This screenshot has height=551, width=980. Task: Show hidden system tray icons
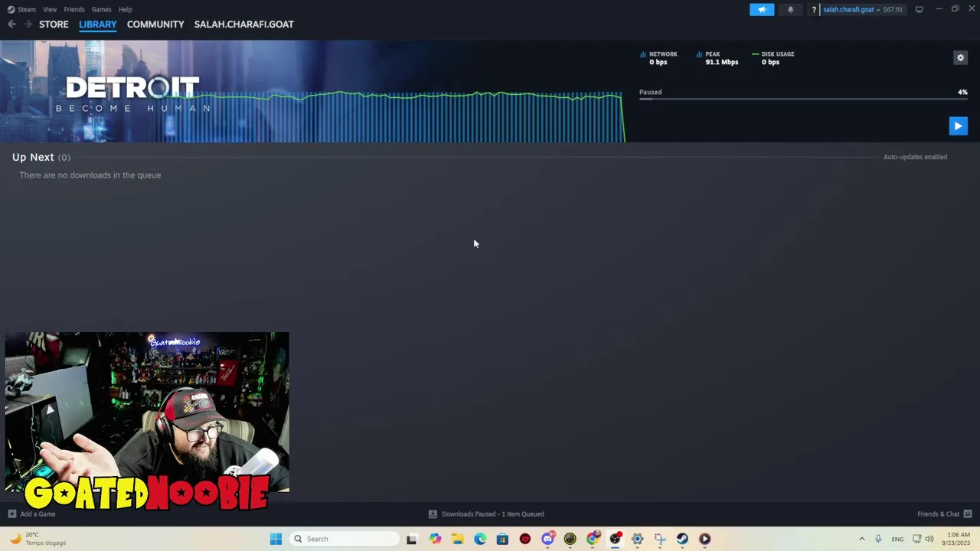[861, 539]
